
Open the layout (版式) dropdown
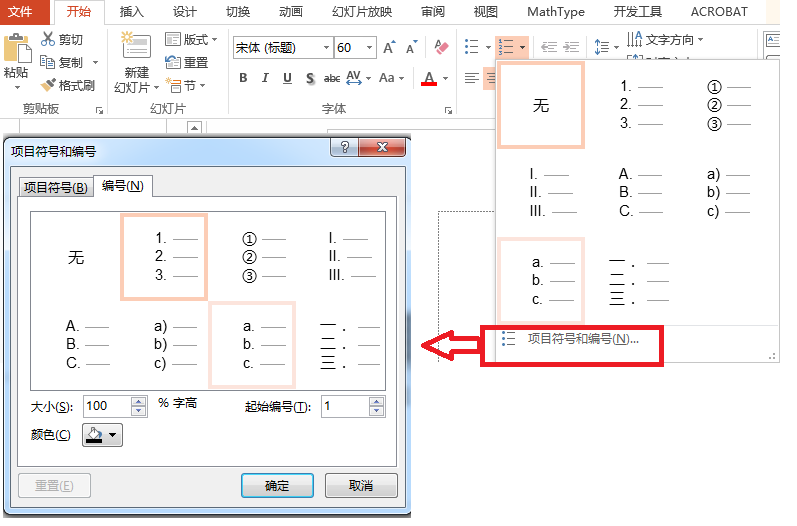point(191,39)
